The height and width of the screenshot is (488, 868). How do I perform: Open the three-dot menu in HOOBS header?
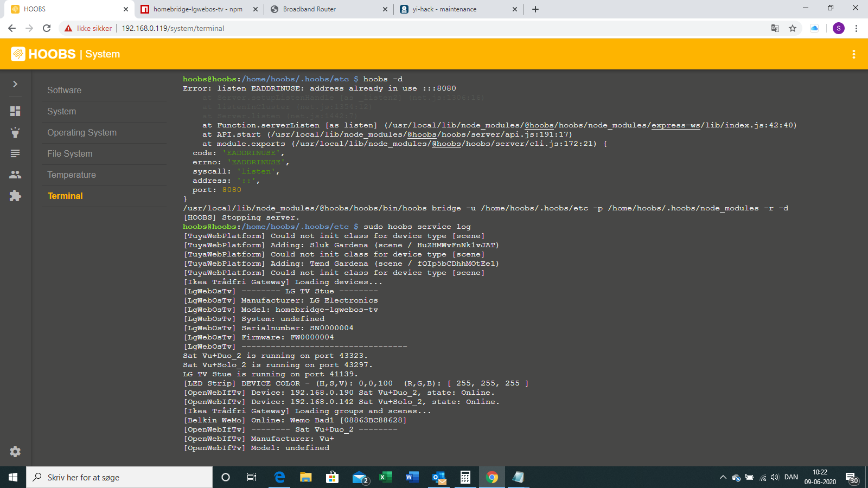853,54
